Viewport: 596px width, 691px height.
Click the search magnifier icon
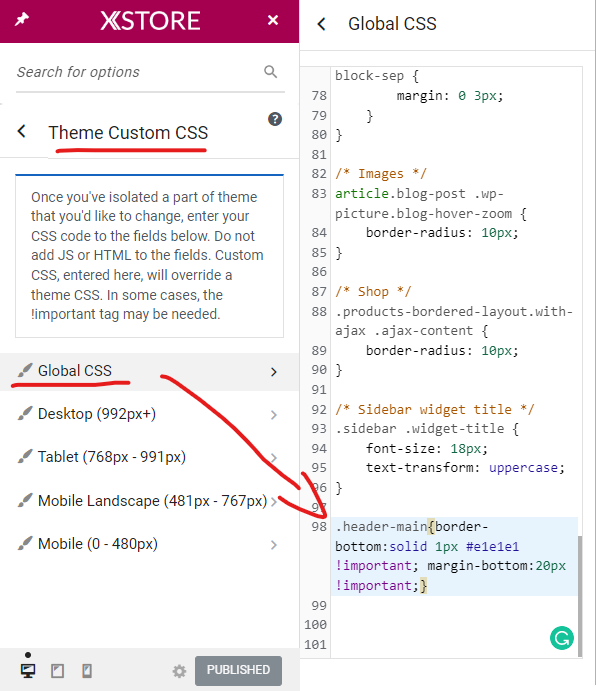tap(270, 71)
